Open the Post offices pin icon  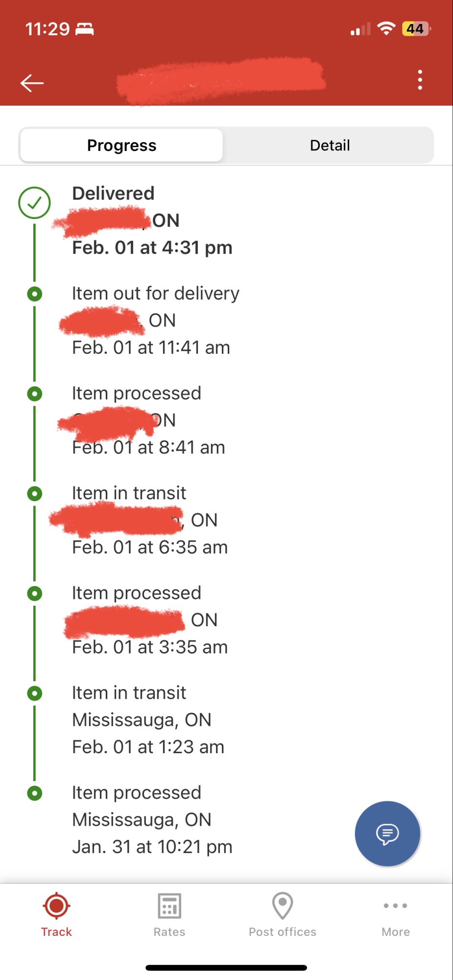click(x=283, y=906)
